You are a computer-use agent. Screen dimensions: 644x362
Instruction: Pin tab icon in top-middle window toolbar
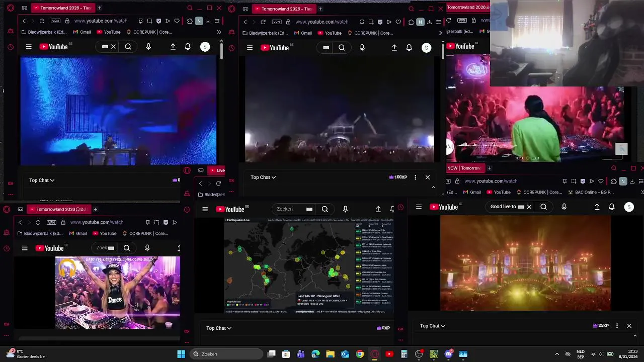tap(362, 22)
